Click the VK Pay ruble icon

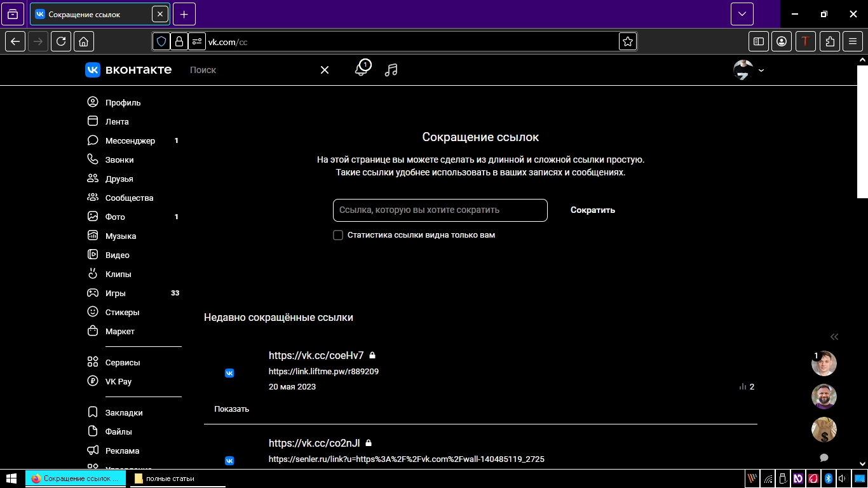pos(93,381)
